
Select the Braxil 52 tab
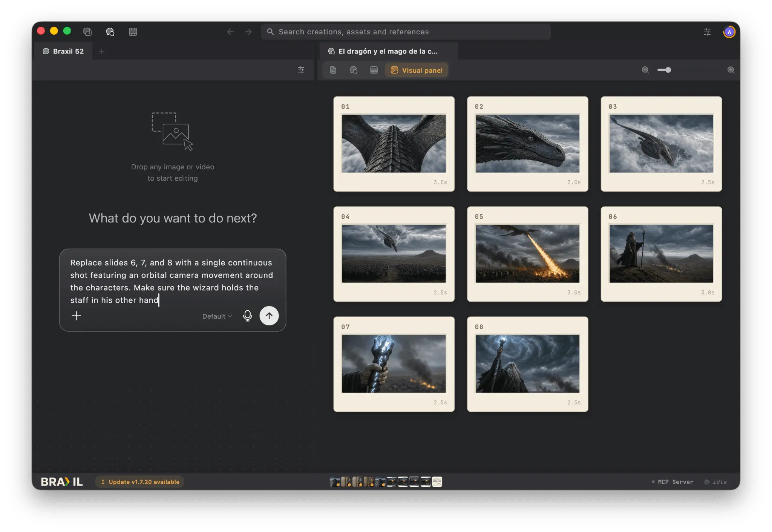tap(63, 51)
